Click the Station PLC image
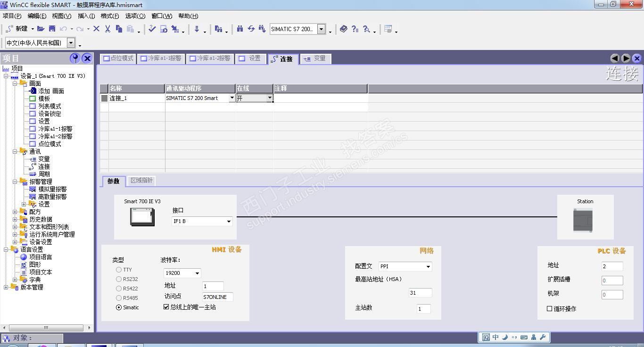Image resolution: width=644 pixels, height=347 pixels. (x=583, y=220)
